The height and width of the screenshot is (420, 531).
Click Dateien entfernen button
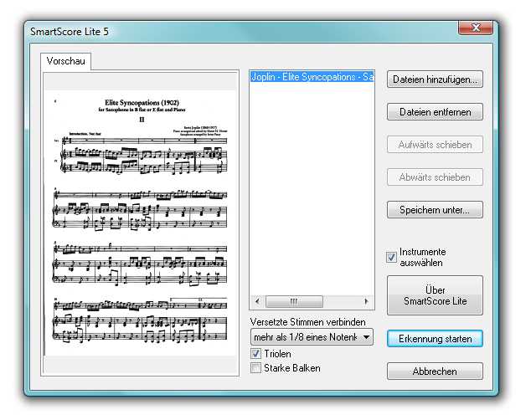point(435,112)
